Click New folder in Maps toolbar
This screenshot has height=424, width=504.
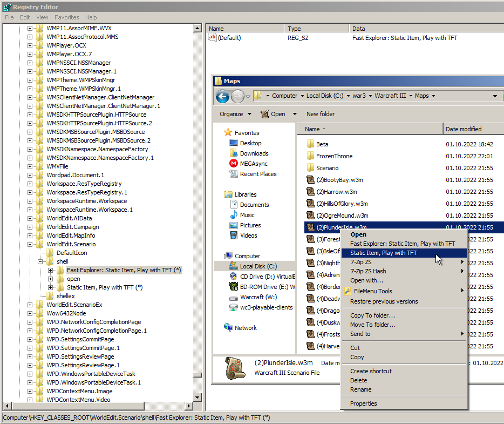point(321,114)
